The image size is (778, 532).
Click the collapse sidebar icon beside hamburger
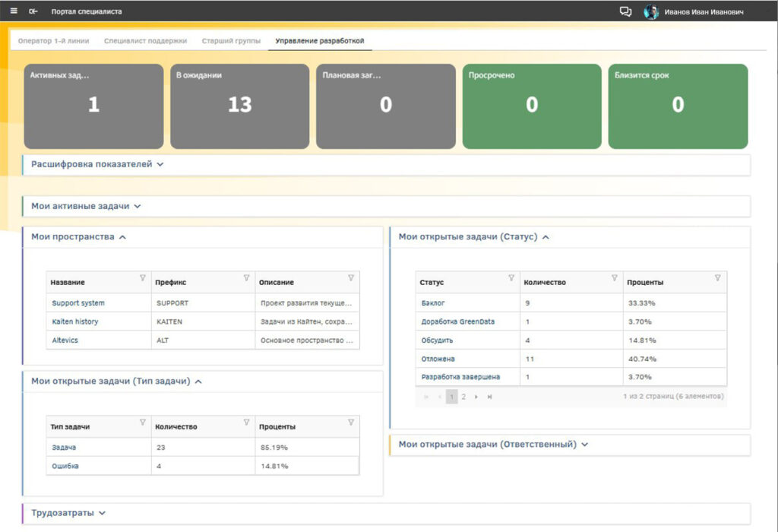click(33, 11)
